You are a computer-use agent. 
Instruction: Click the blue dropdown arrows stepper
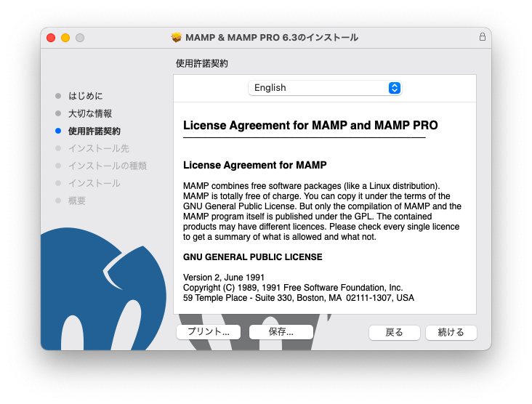[x=394, y=88]
